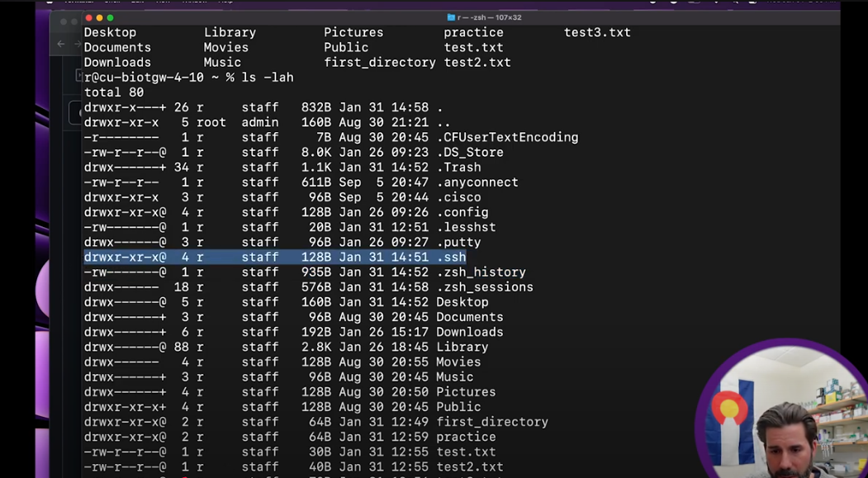Click the "drwxr-x---+" permissions string

tap(125, 107)
